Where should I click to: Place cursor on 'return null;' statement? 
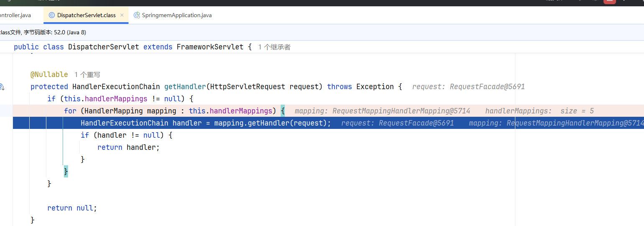[x=72, y=208]
